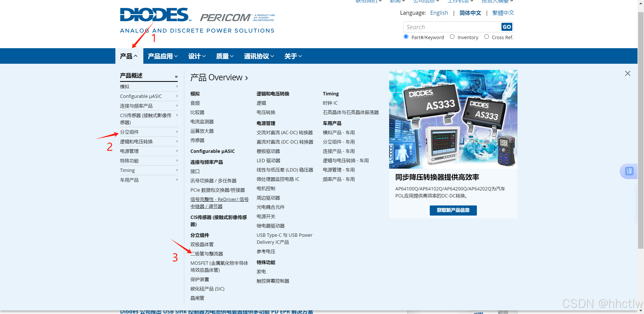
Task: Open the 电压转换 link
Action: [266, 112]
